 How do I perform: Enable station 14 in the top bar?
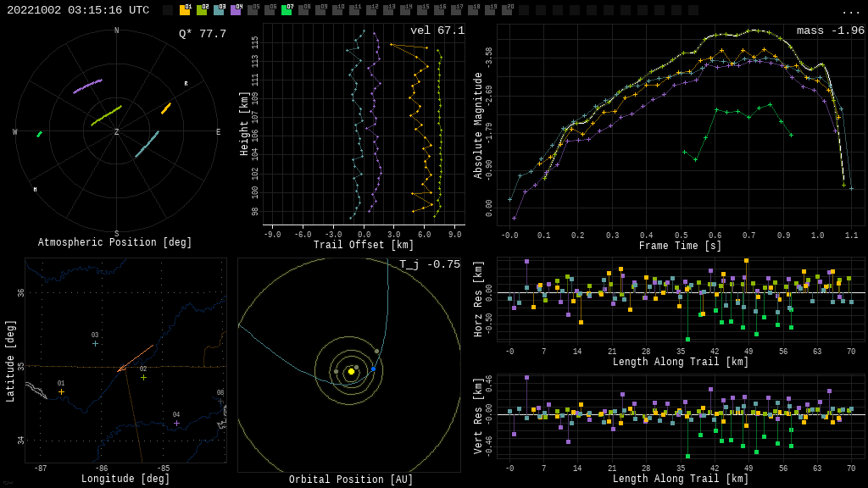coord(405,9)
